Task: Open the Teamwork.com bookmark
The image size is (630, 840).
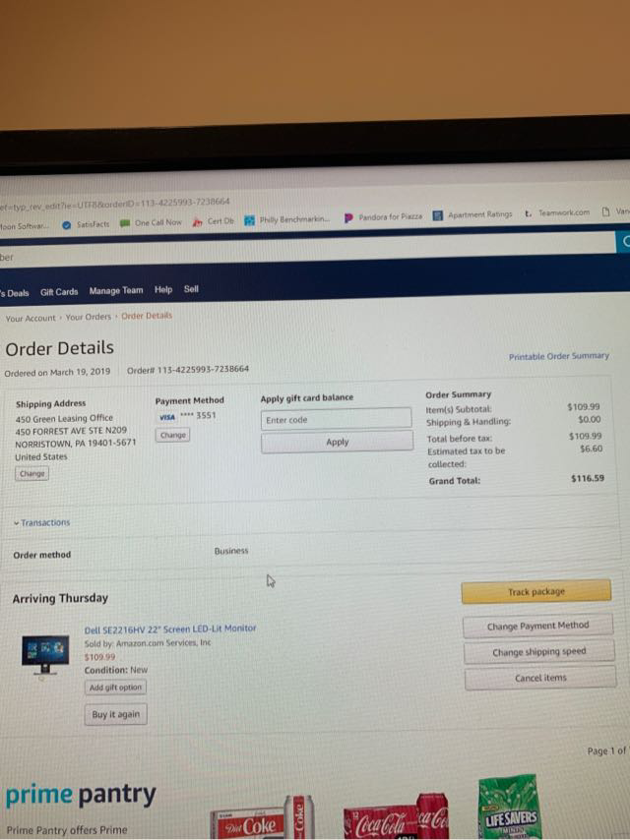Action: pyautogui.click(x=557, y=212)
